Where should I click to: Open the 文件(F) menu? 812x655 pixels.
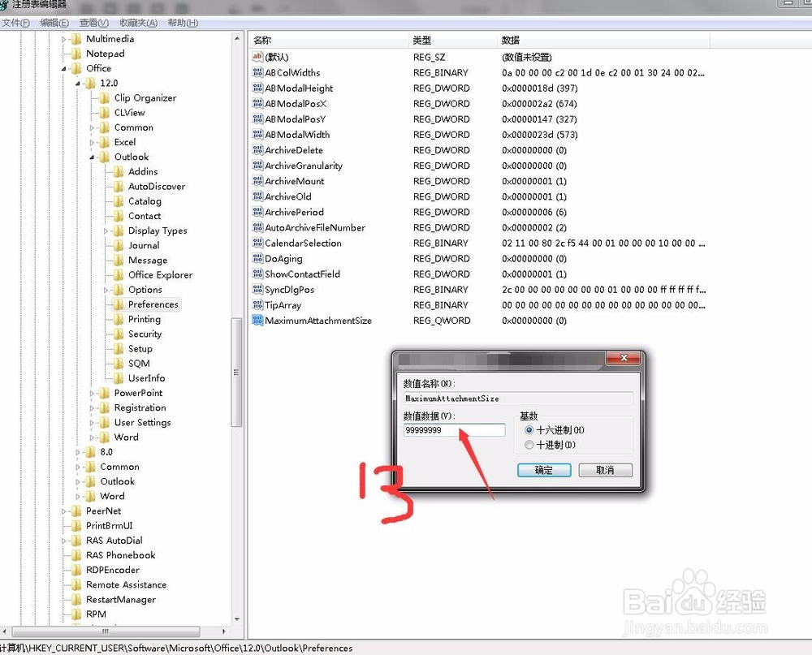[x=16, y=23]
